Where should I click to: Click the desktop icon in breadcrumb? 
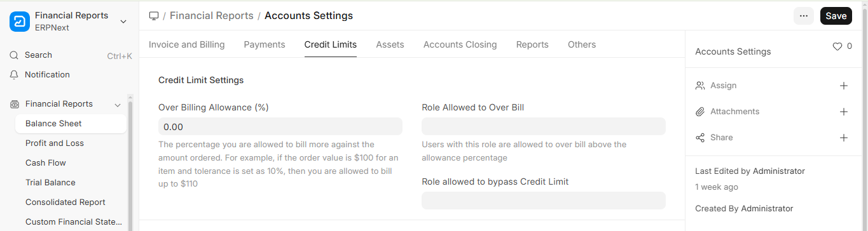point(153,16)
